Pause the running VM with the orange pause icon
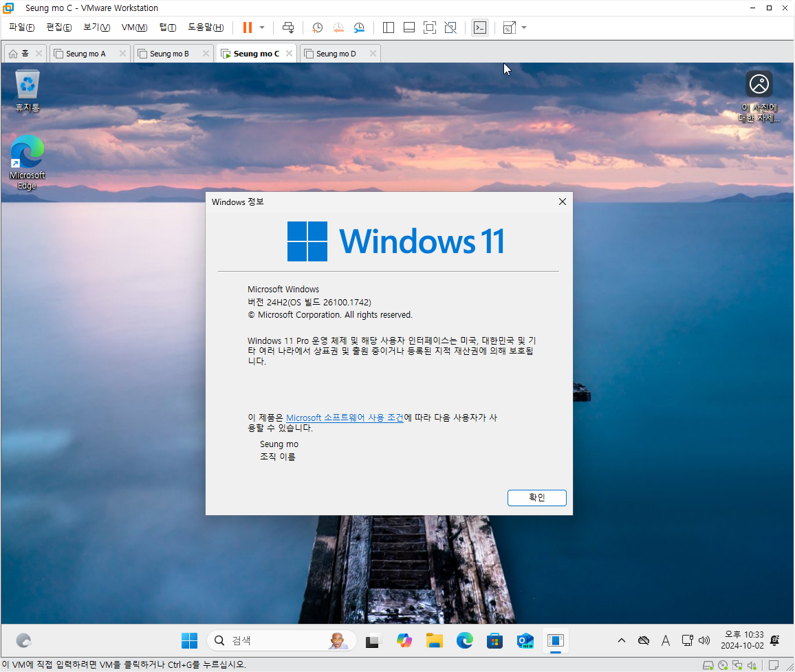Screen dimensions: 795x672 pyautogui.click(x=248, y=28)
